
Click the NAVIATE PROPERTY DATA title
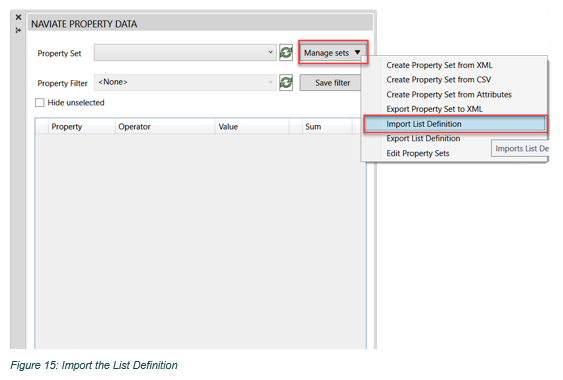84,24
